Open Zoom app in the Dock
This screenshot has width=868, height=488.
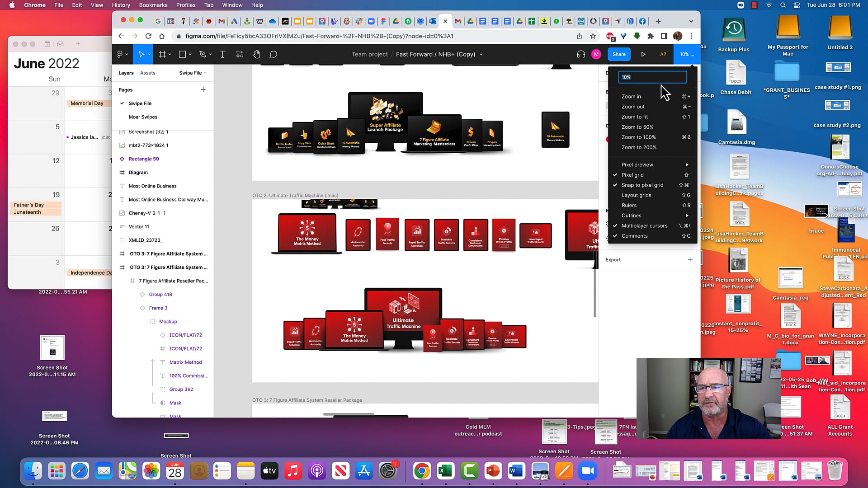click(x=588, y=471)
